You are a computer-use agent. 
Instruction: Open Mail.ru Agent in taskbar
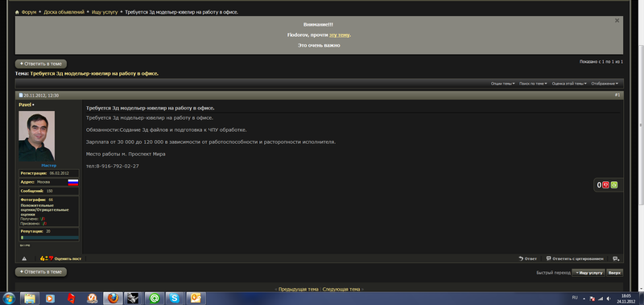[x=155, y=299]
